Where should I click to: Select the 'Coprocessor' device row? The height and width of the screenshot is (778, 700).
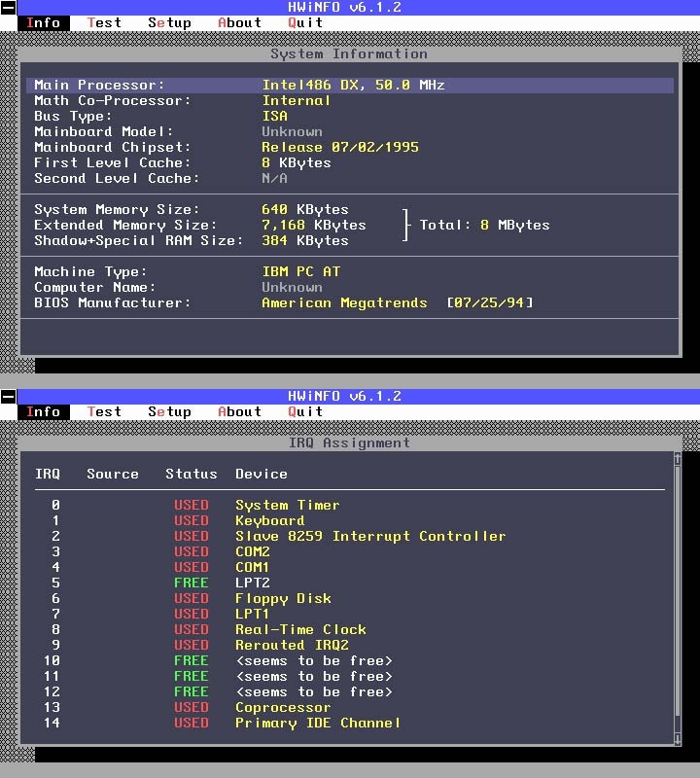(350, 708)
